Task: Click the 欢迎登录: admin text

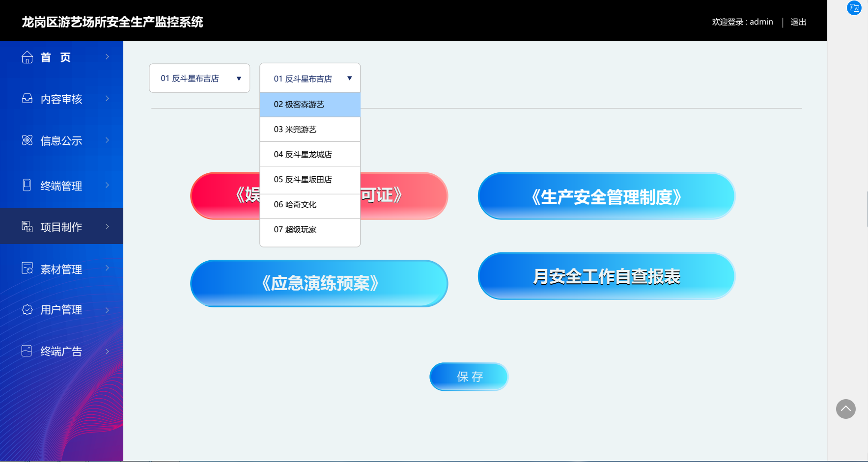Action: 742,22
